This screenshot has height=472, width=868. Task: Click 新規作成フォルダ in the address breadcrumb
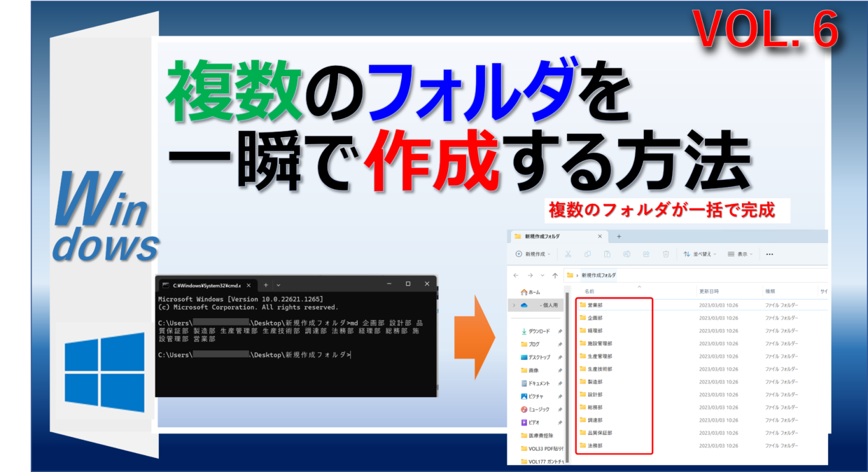click(599, 275)
